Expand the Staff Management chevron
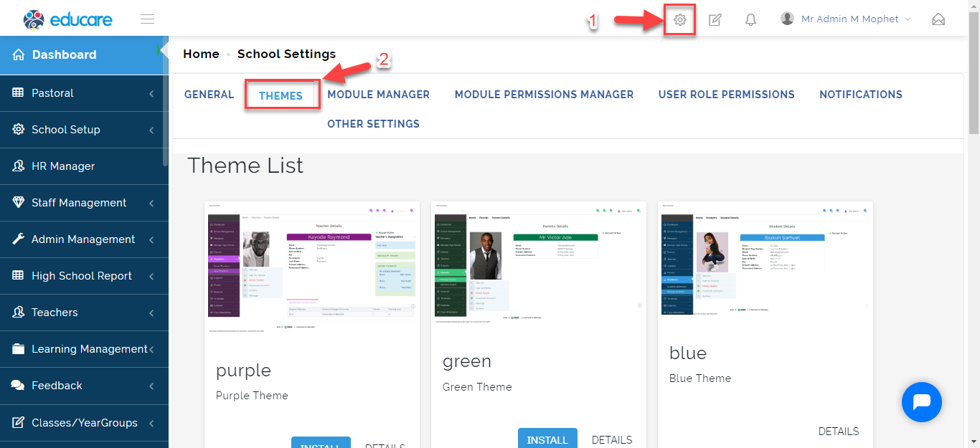The width and height of the screenshot is (980, 448). [x=151, y=204]
